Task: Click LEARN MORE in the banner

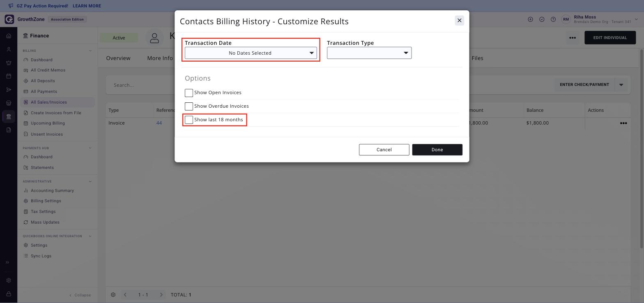Action: [87, 6]
